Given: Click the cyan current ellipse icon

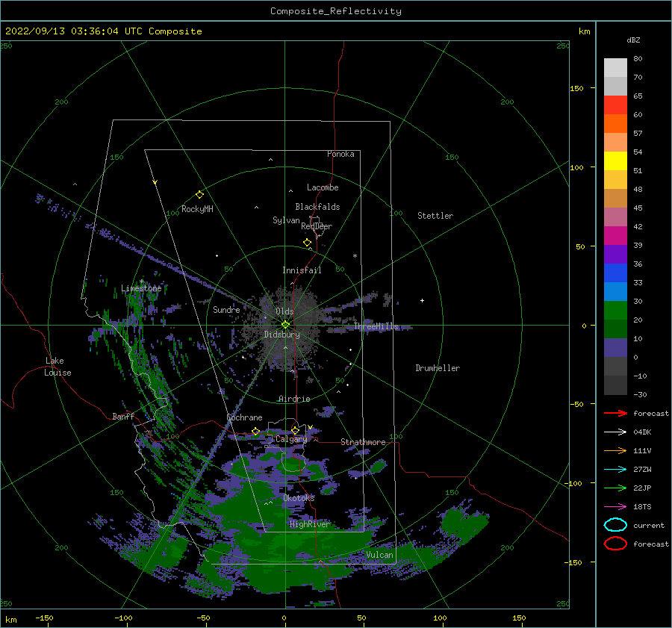Looking at the screenshot, I should click(x=615, y=525).
